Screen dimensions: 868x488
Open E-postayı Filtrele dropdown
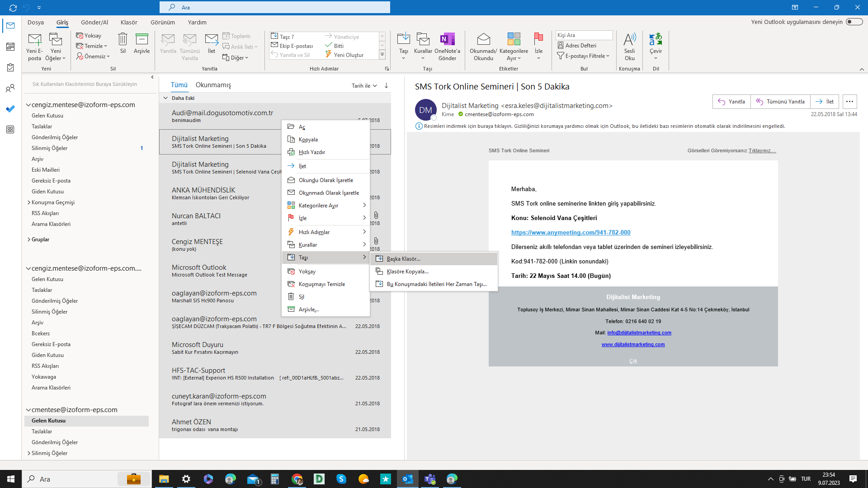[x=584, y=56]
